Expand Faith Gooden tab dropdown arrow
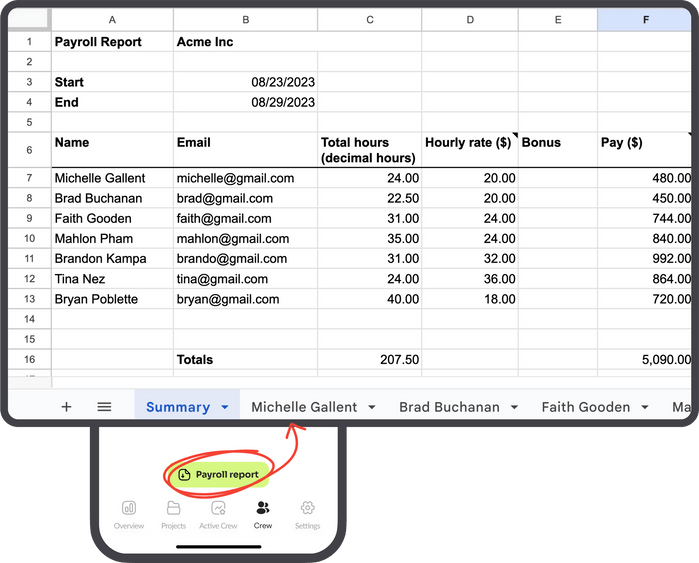 pyautogui.click(x=645, y=408)
